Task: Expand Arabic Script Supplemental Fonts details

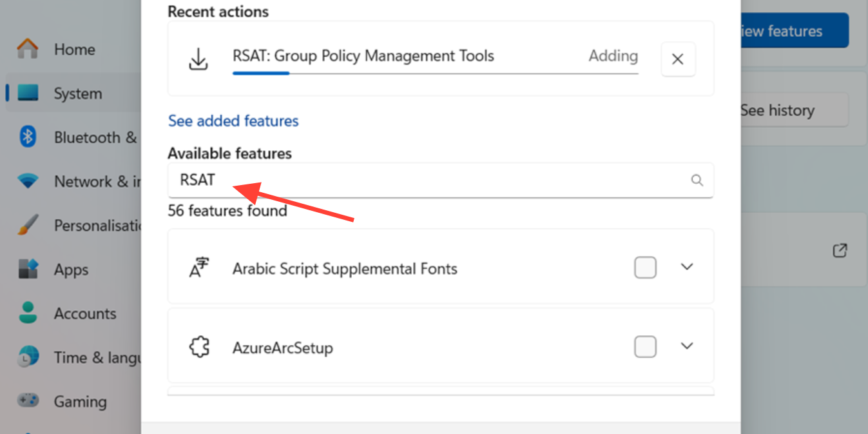Action: point(688,266)
